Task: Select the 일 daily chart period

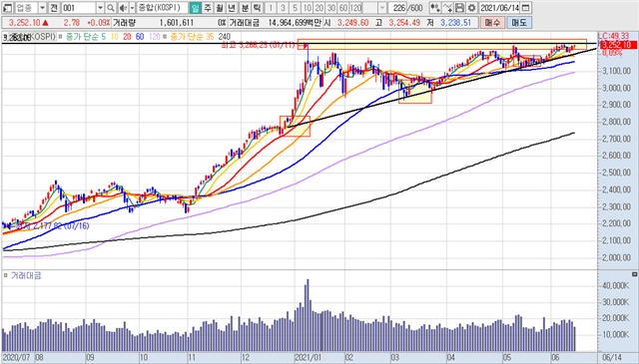Action: click(x=196, y=8)
